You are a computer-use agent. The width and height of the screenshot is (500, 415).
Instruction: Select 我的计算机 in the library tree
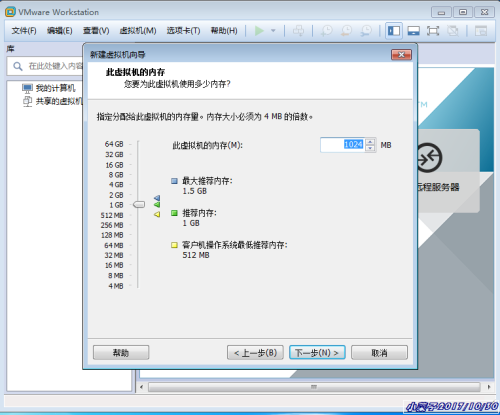pos(56,88)
